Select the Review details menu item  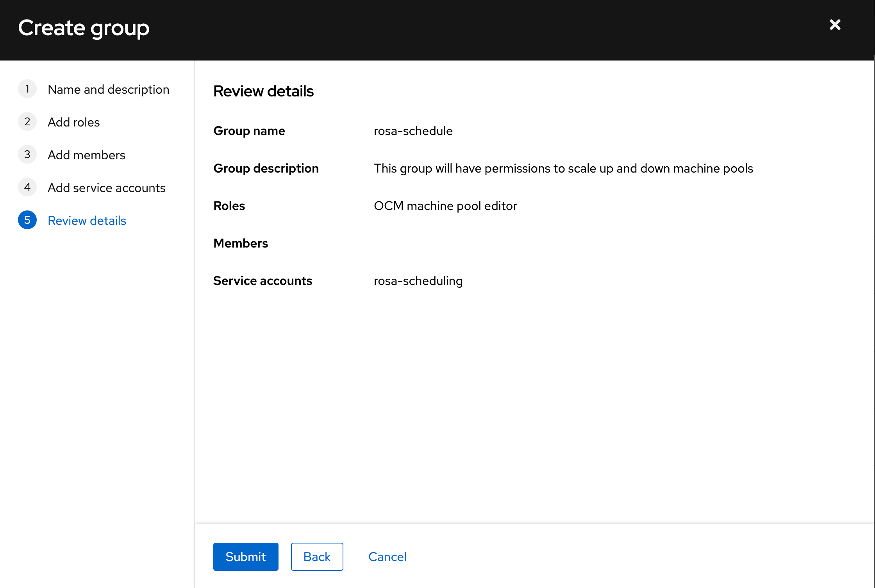(87, 221)
